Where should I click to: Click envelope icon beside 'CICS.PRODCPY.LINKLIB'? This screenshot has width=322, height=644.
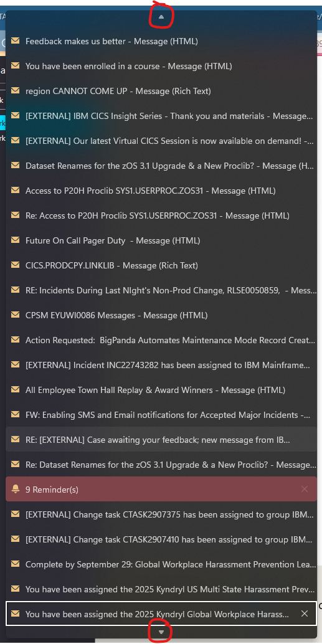click(15, 265)
